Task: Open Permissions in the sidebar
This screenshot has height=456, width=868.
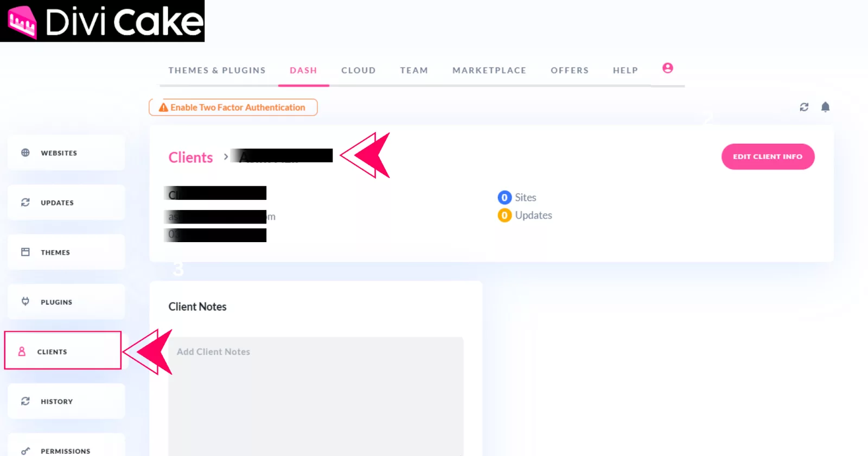Action: 66,445
